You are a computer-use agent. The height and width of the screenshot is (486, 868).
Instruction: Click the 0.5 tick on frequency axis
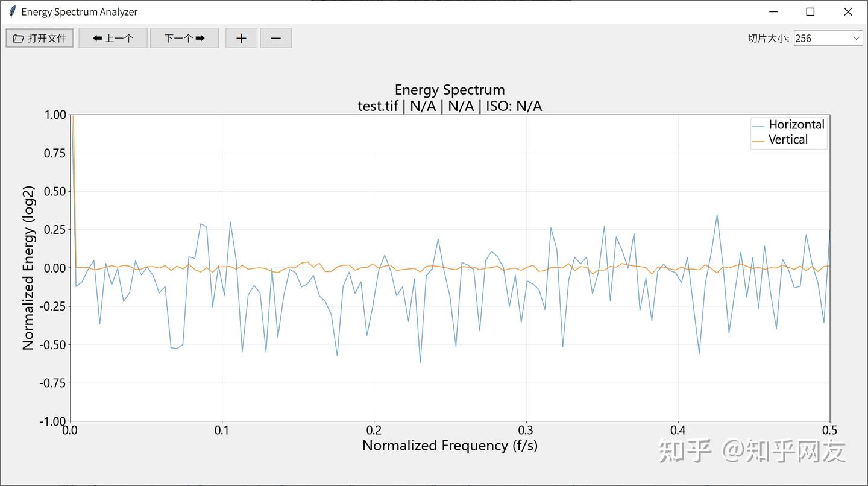point(829,430)
